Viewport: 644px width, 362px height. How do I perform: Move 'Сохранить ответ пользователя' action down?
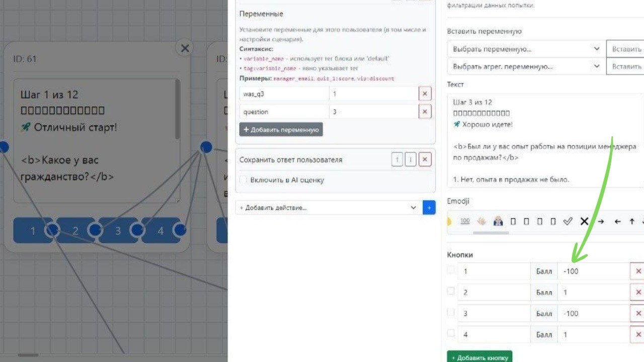[x=411, y=160]
